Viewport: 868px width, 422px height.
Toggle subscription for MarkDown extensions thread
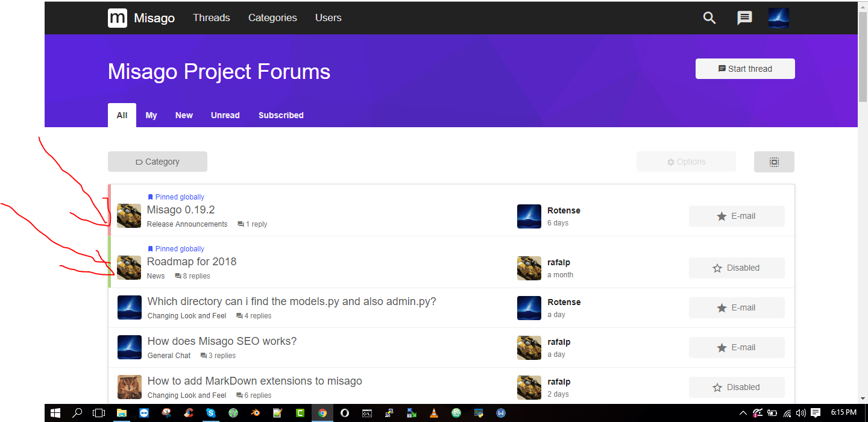click(x=737, y=387)
